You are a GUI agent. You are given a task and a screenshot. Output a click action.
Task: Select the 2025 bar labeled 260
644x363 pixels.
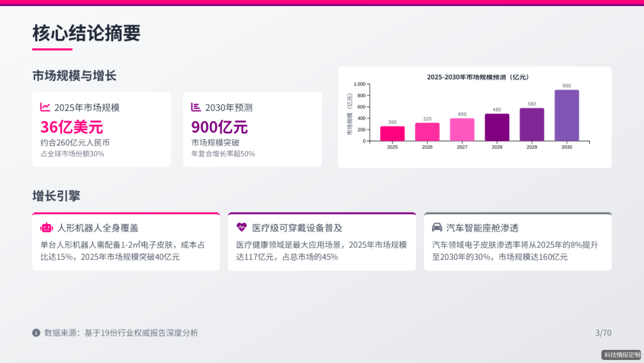(392, 134)
